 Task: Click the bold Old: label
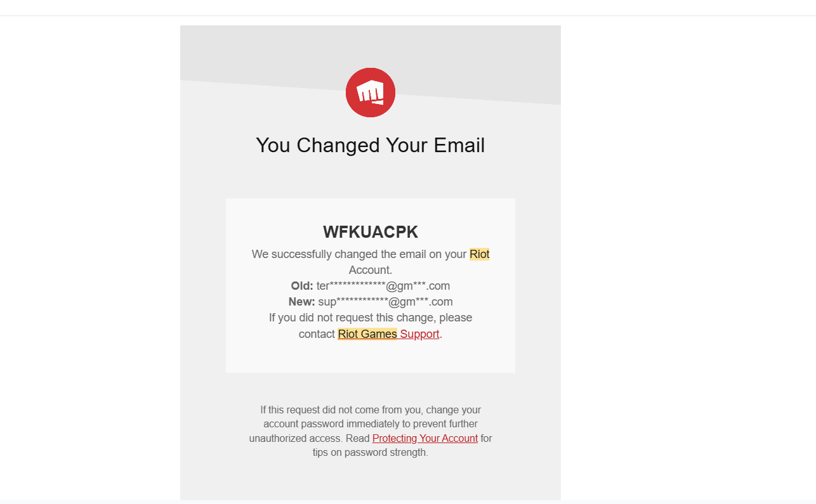coord(302,286)
